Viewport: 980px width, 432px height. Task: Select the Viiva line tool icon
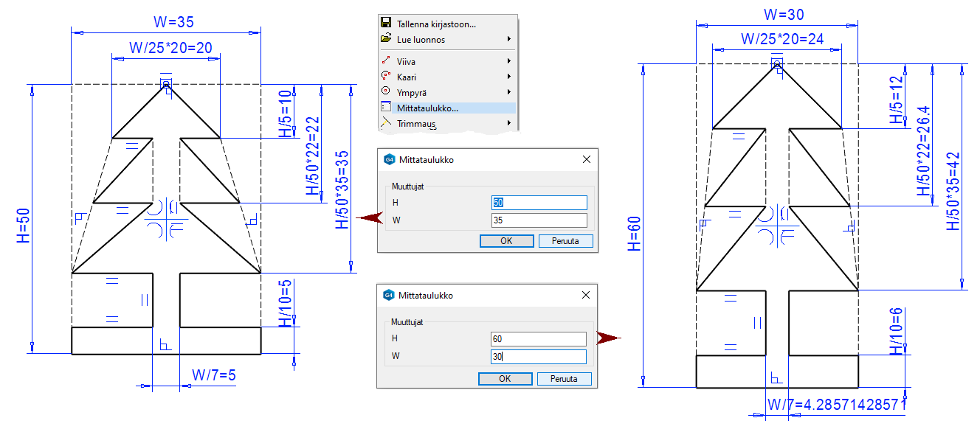[x=385, y=62]
